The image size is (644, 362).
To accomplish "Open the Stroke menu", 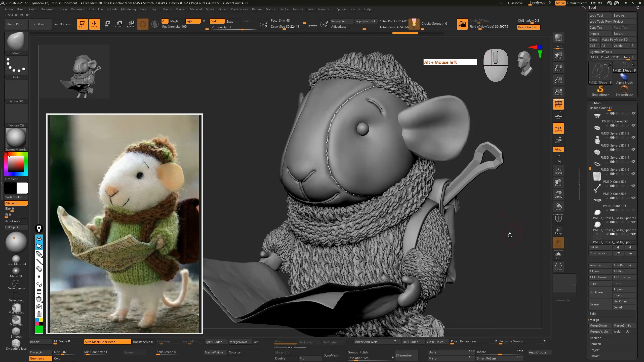I will [284, 9].
